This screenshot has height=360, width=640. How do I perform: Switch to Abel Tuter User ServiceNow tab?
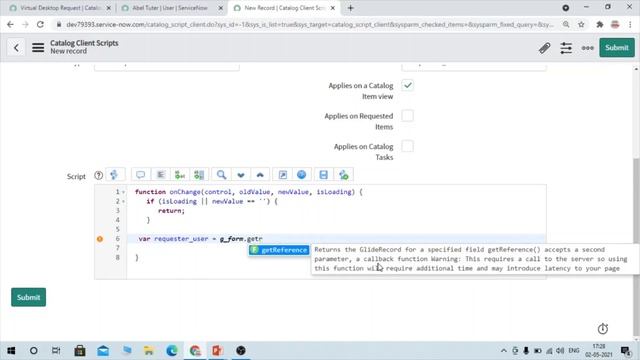pyautogui.click(x=169, y=8)
